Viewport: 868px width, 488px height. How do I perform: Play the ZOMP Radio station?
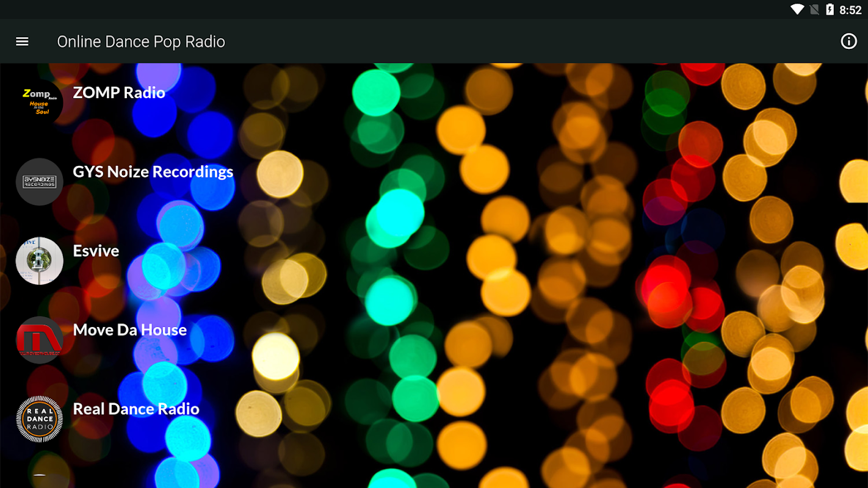pyautogui.click(x=119, y=93)
